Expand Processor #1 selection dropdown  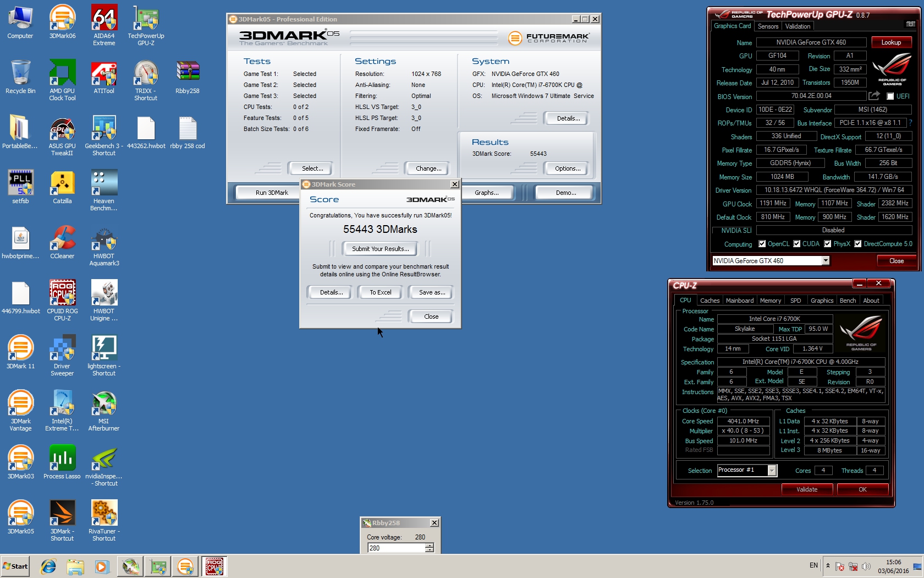tap(772, 470)
